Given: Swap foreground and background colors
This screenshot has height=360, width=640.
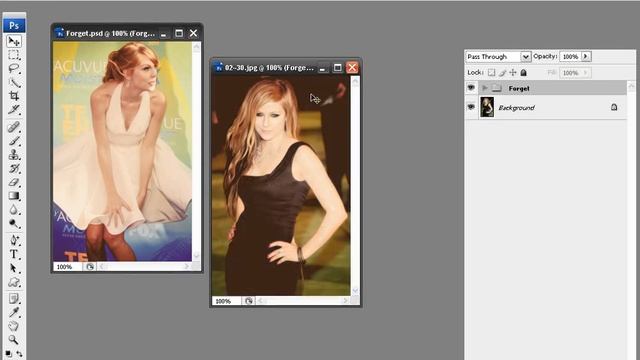Looking at the screenshot, I should tap(19, 353).
